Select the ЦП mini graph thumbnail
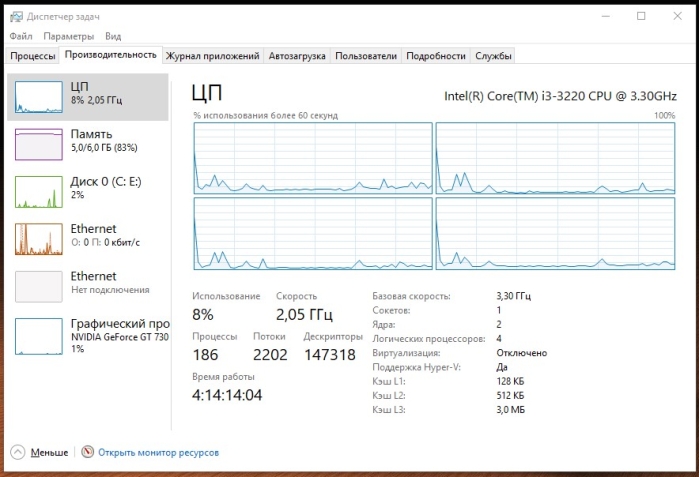 point(39,97)
